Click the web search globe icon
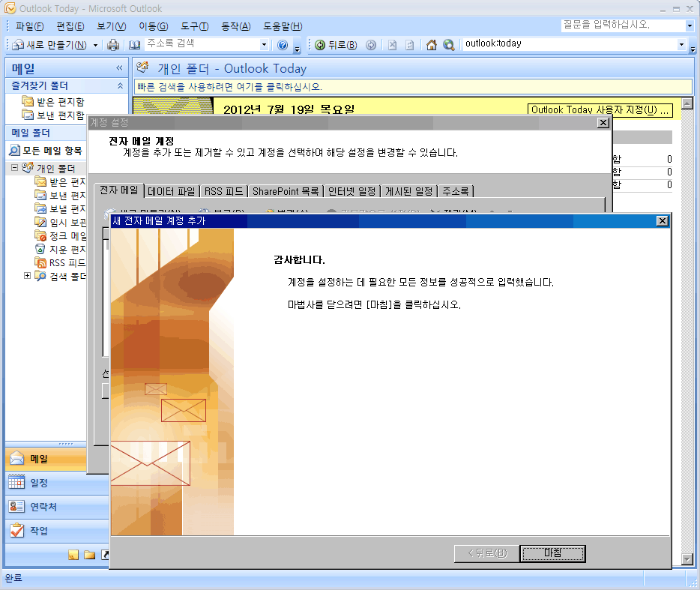 449,45
